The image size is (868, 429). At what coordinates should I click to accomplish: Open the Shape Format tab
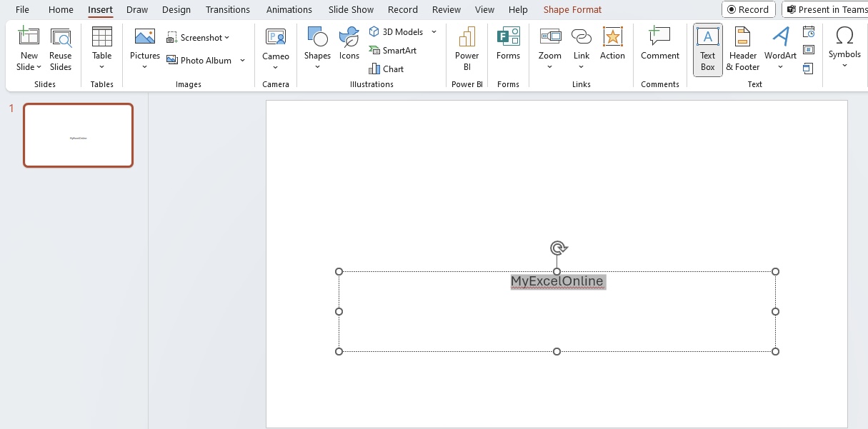click(x=572, y=10)
